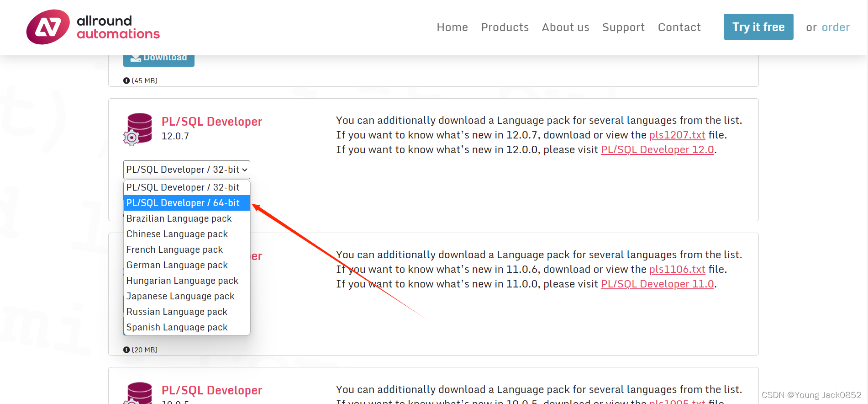Viewport: 868px width, 404px height.
Task: Click the version text 12.0.7
Action: (175, 136)
